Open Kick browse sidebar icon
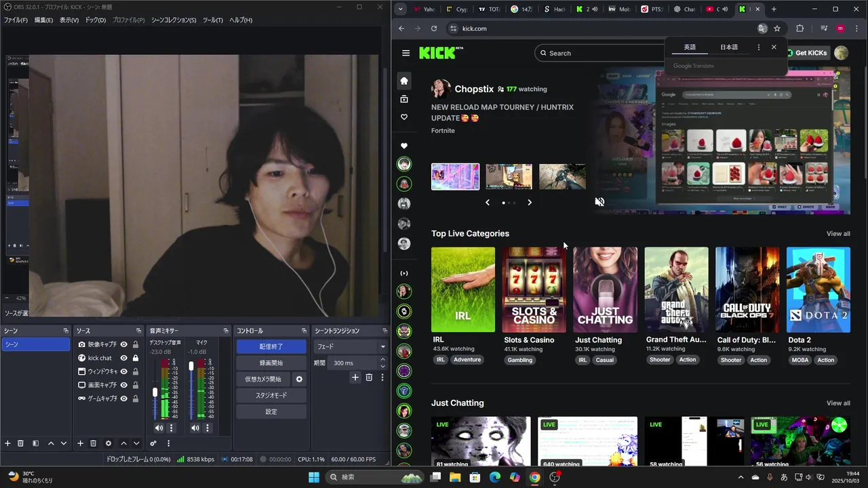This screenshot has width=868, height=488. [x=404, y=99]
